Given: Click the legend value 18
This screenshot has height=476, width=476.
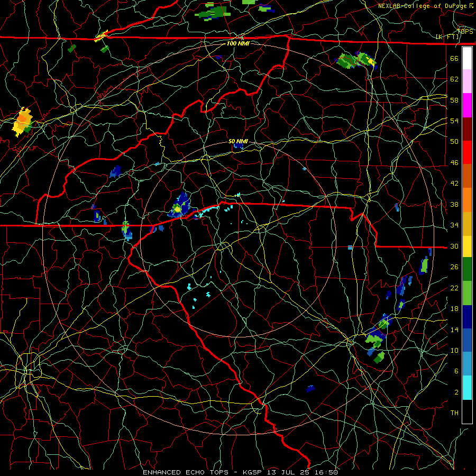Looking at the screenshot, I should coord(454,309).
